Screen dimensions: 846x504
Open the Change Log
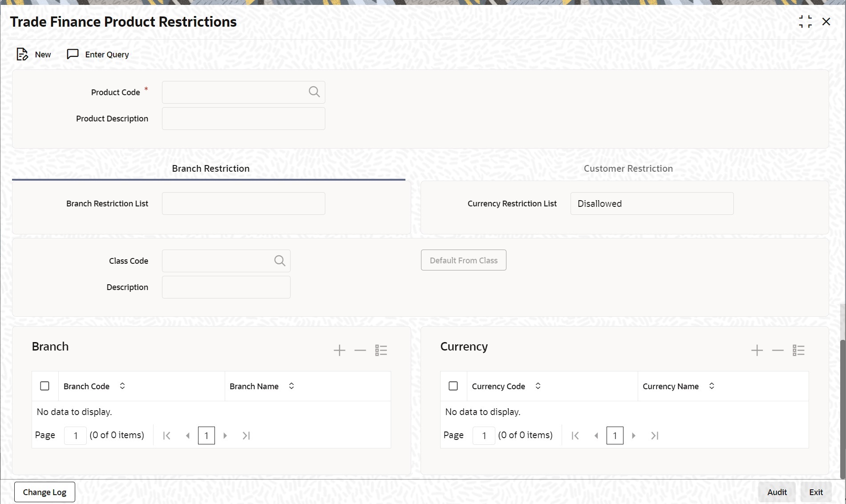coord(45,492)
